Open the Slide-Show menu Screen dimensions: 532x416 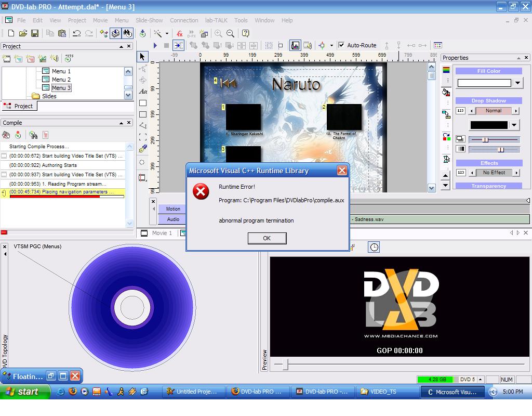[149, 20]
